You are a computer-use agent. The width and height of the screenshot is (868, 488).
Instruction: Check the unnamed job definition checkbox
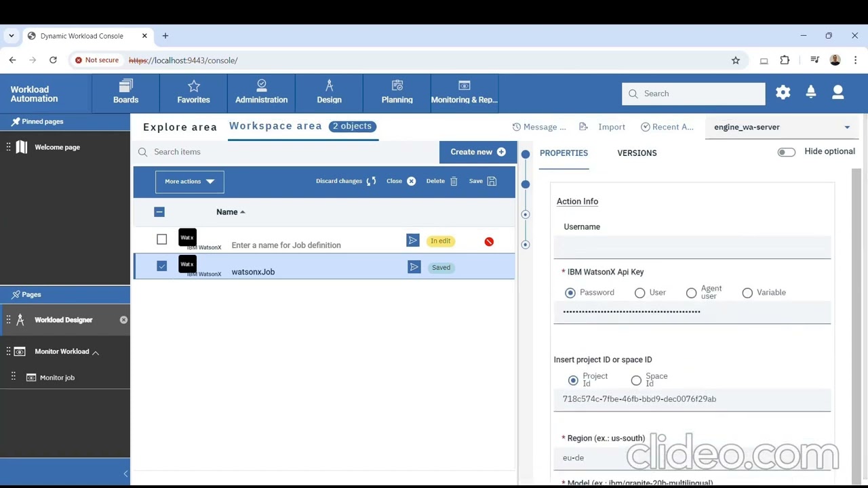click(x=161, y=239)
